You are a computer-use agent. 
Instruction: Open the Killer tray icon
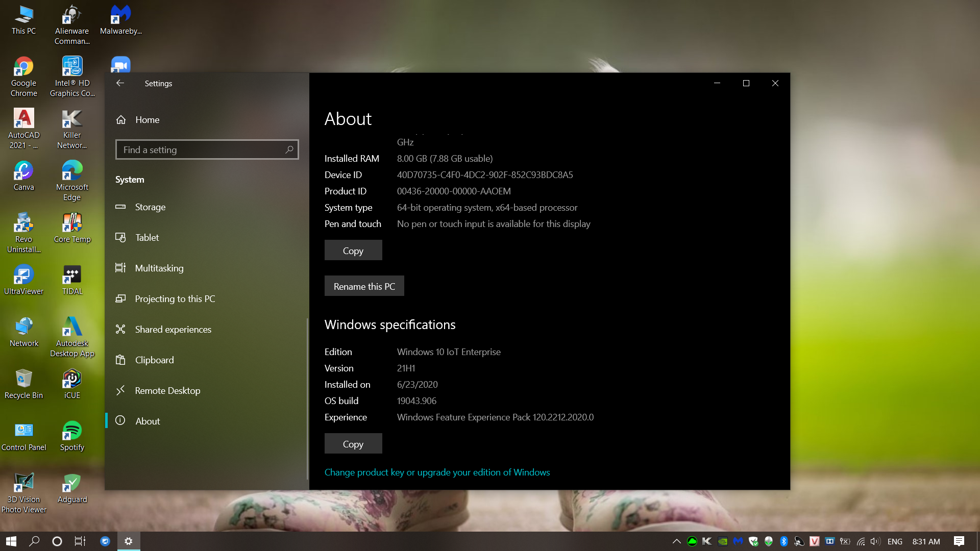click(707, 541)
